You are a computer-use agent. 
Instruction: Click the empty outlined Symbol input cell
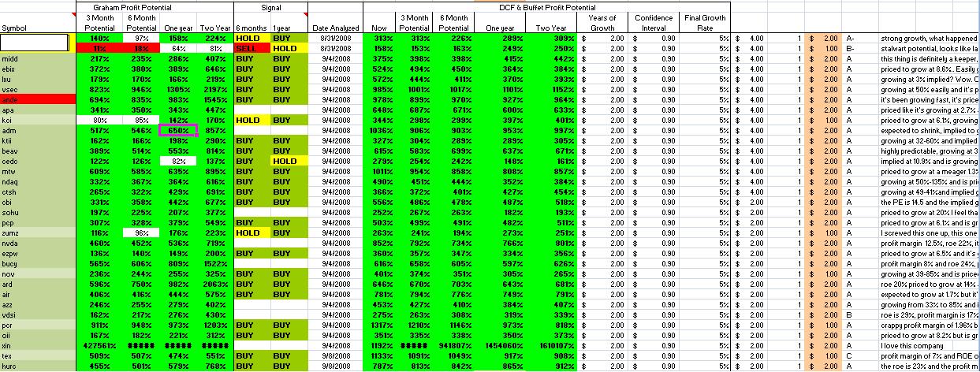pos(38,43)
